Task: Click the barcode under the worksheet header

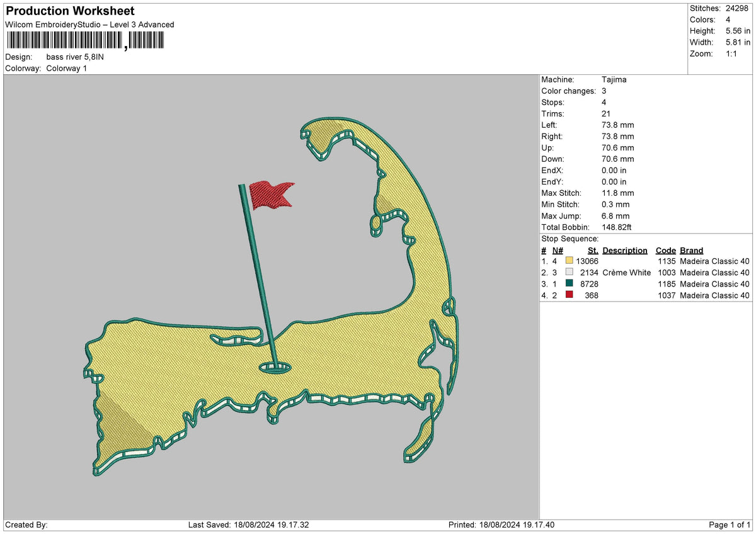Action: click(x=84, y=42)
